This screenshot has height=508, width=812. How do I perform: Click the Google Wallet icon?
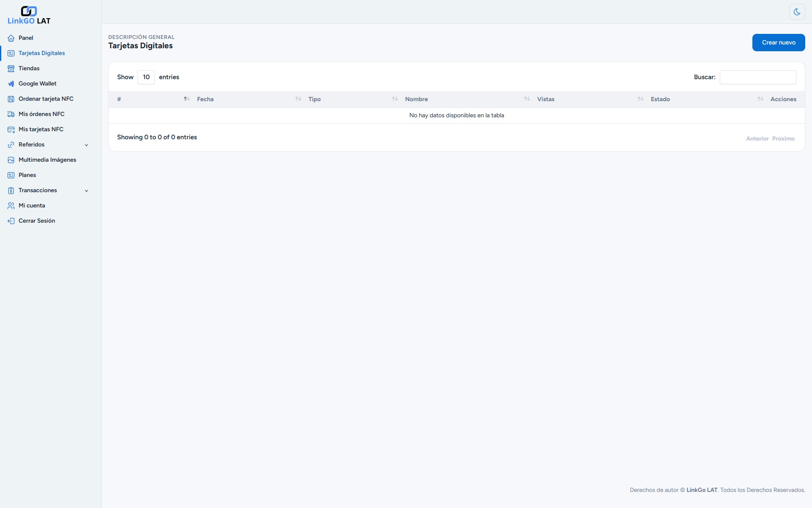pos(11,84)
